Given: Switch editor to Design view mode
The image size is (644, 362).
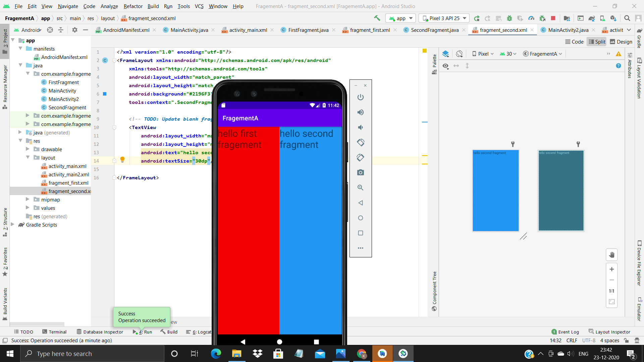Looking at the screenshot, I should pyautogui.click(x=621, y=42).
